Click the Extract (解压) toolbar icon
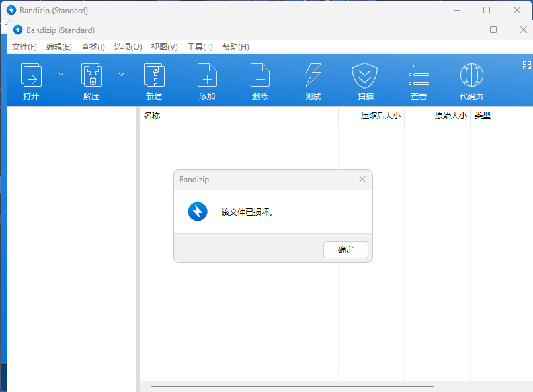This screenshot has height=392, width=533. click(91, 75)
